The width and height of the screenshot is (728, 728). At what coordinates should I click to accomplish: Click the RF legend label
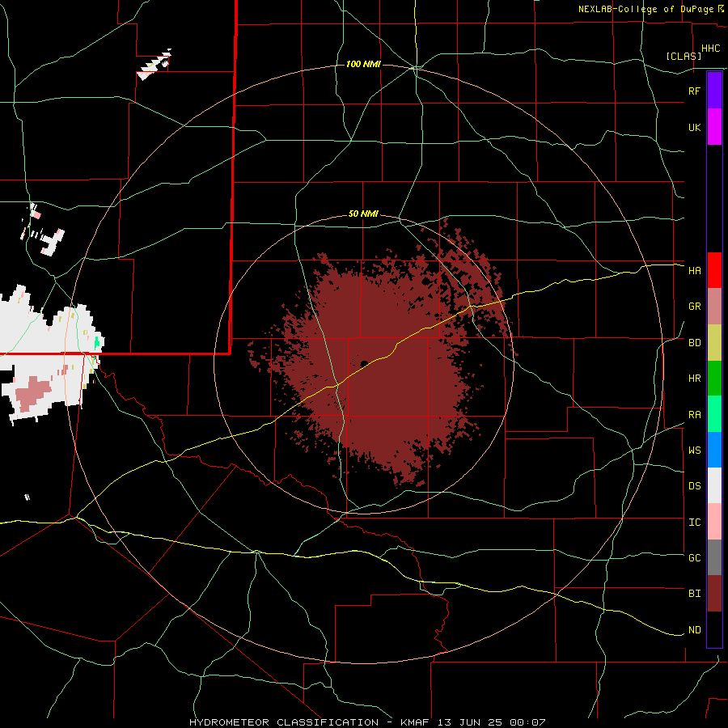(694, 91)
